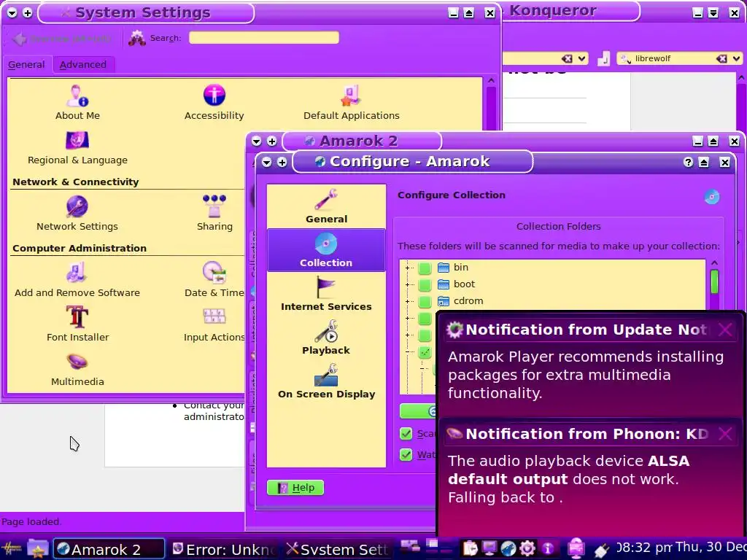Open the Konqueror search engine dropdown arrow

coord(737,58)
